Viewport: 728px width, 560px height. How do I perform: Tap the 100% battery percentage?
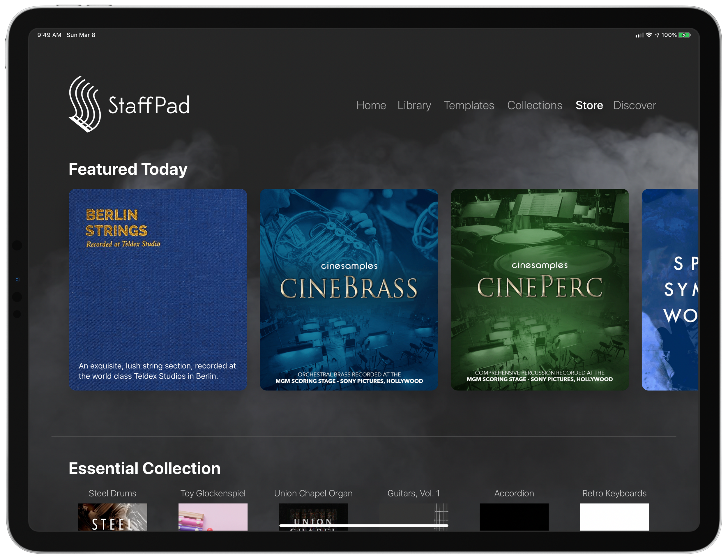click(x=669, y=35)
